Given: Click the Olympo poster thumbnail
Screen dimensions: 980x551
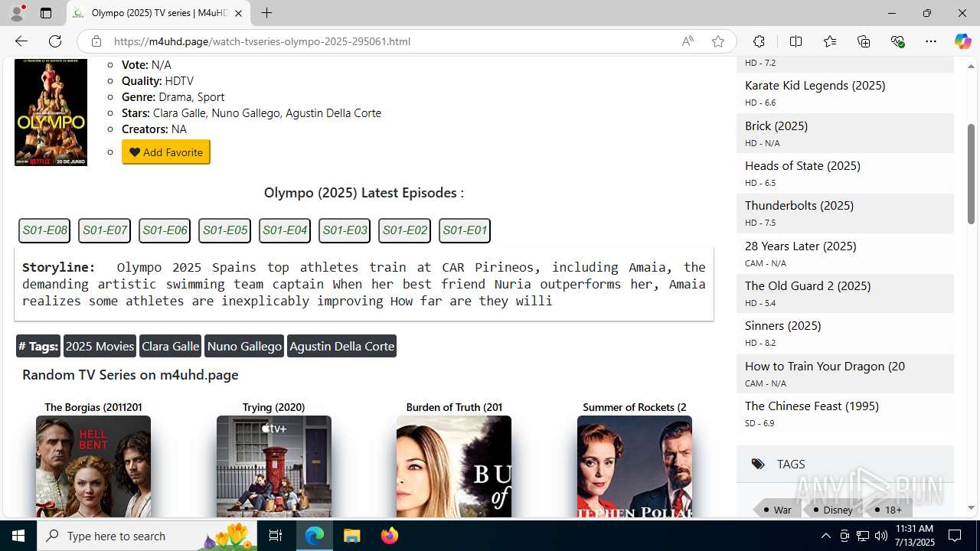Looking at the screenshot, I should click(51, 112).
